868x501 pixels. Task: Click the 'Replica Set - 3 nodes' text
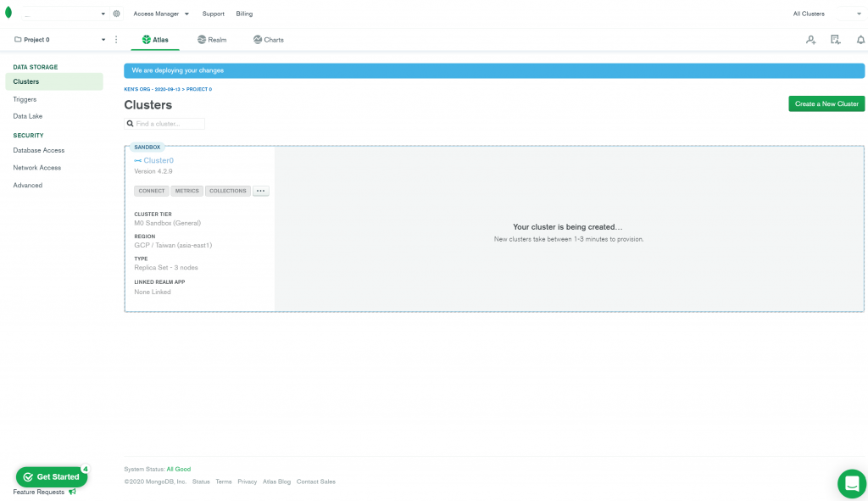[166, 267]
